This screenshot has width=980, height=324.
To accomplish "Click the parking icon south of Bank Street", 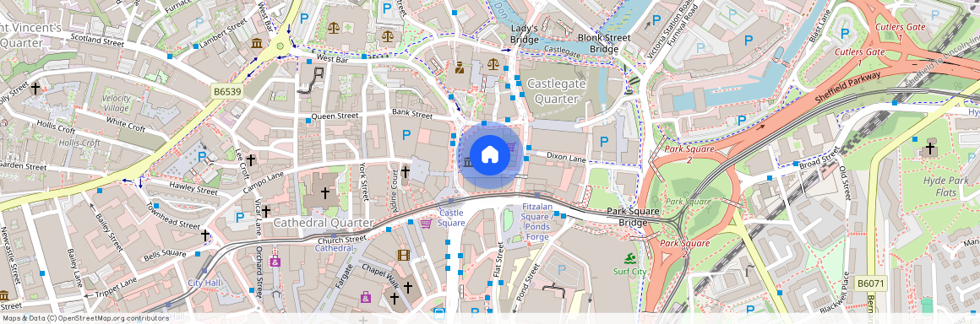I will pos(407,134).
